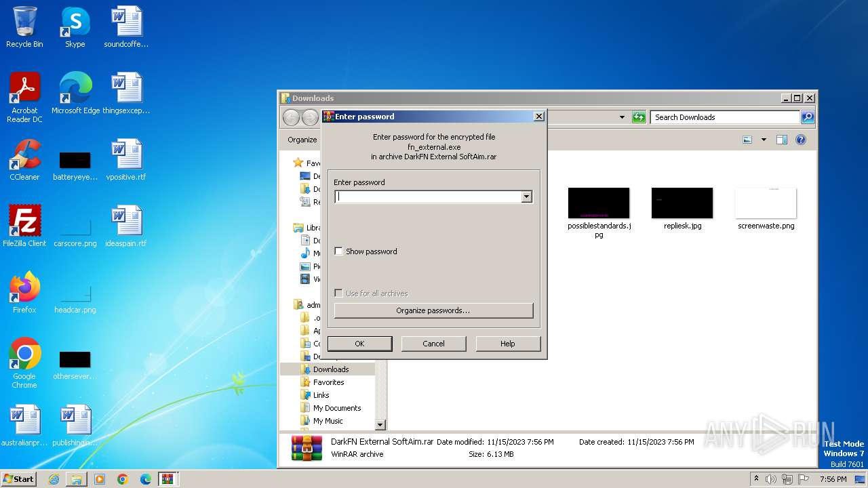Viewport: 868px width, 488px height.
Task: Click Explorer back navigation button
Action: (291, 117)
